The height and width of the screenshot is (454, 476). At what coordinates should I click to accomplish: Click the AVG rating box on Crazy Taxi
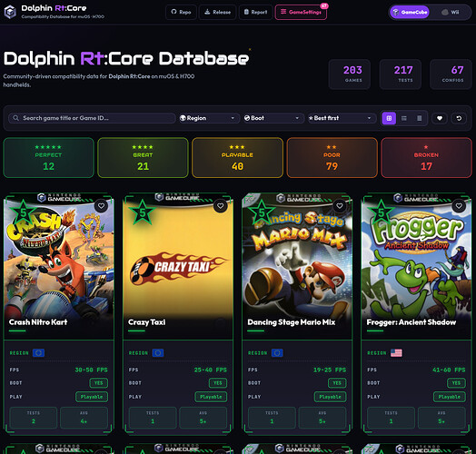[203, 418]
